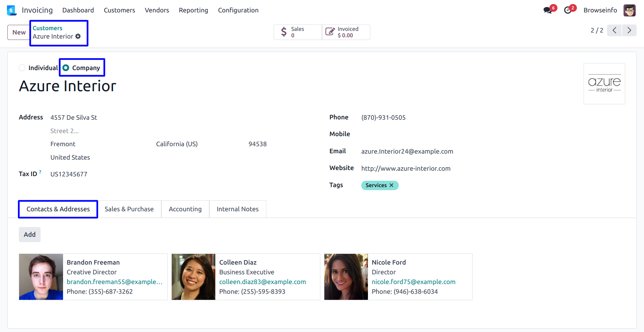Go to the previous record arrow
This screenshot has width=644, height=332.
(614, 31)
